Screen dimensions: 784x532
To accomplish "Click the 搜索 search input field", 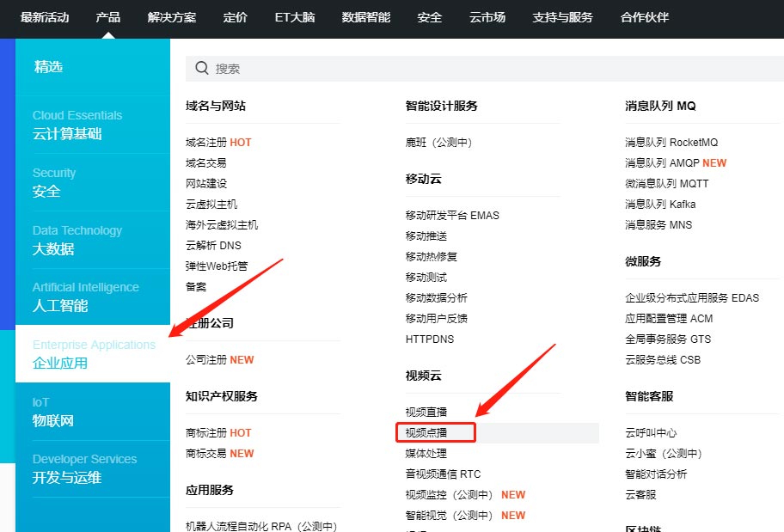I will (481, 69).
